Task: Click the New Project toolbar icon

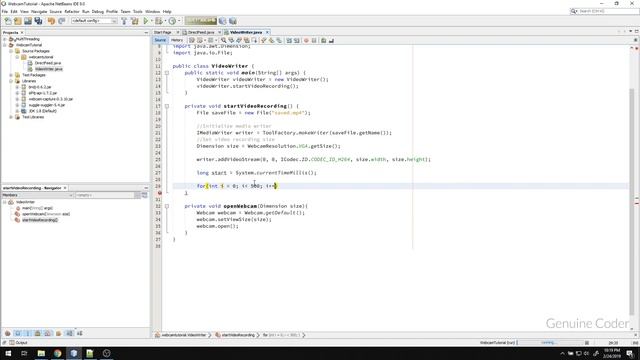Action: tap(18, 21)
